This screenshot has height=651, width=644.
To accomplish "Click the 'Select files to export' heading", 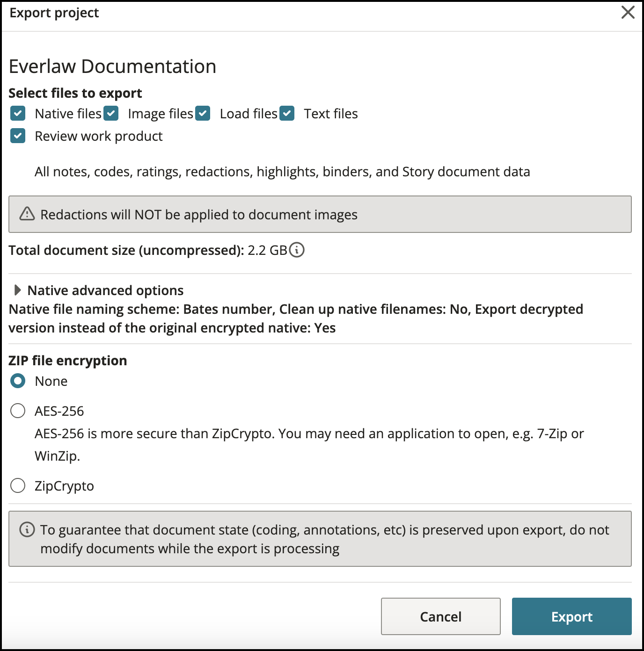I will click(75, 93).
